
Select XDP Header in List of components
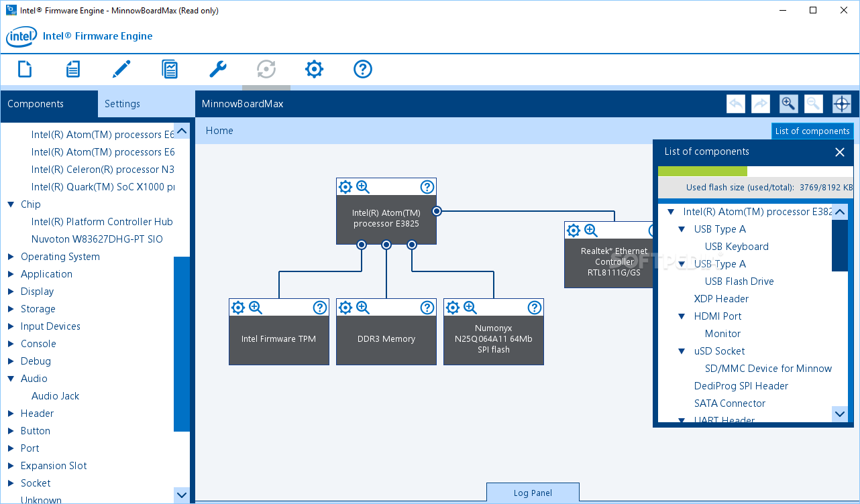tap(721, 299)
